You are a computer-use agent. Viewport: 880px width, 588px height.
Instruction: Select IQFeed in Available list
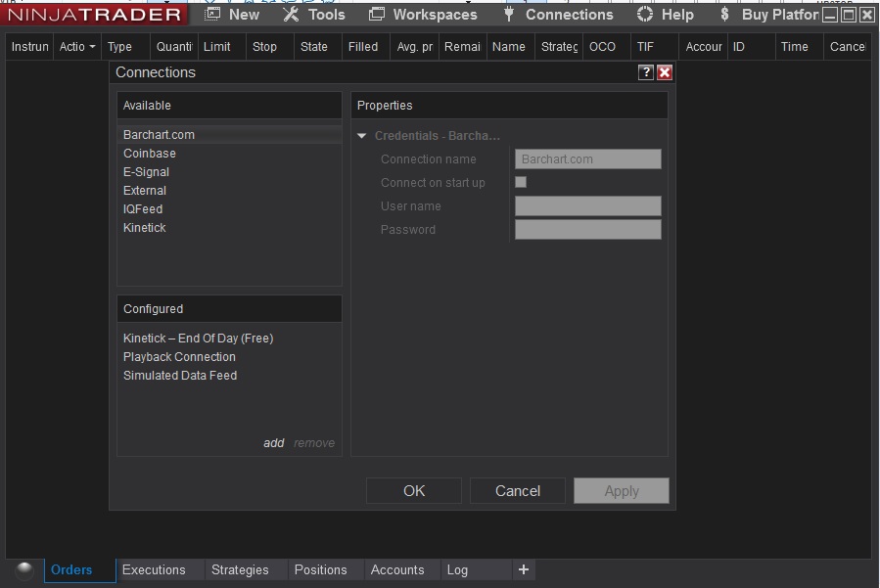(x=229, y=208)
